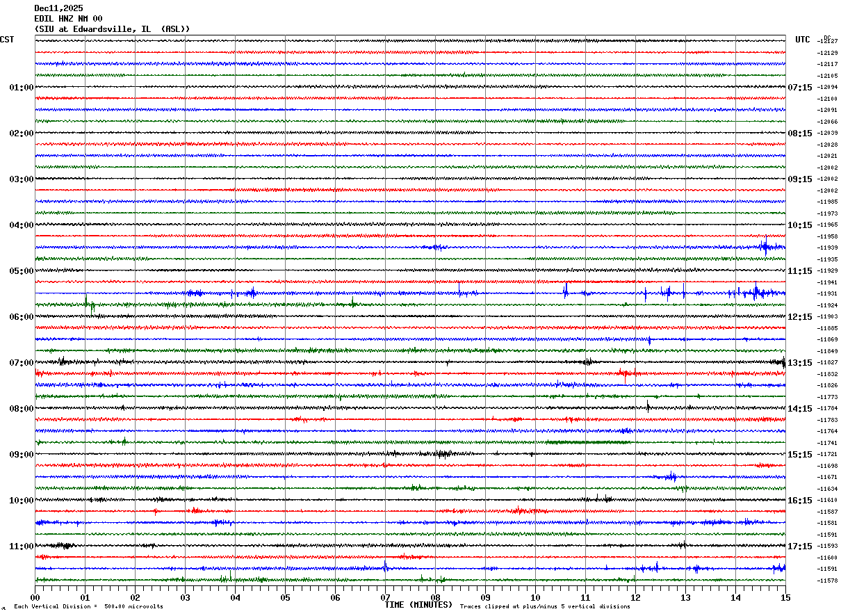Click the station code line EDIL HNZ NM 00
Screen dimensions: 841x616
click(68, 19)
